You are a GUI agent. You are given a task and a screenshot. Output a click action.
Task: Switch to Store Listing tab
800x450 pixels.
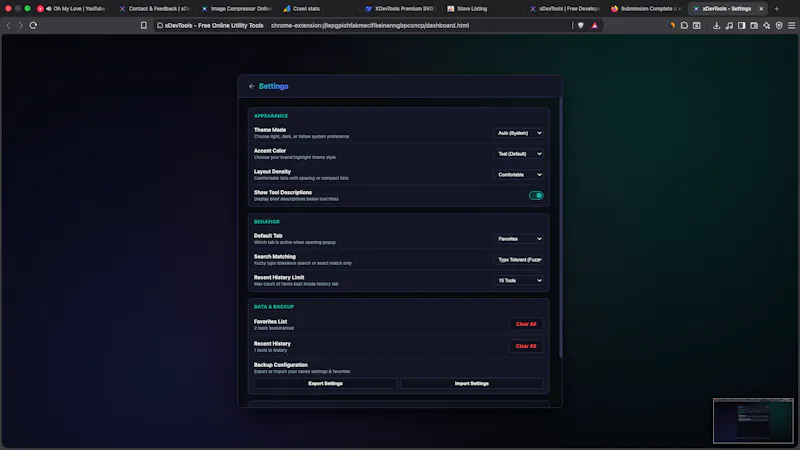coord(483,9)
